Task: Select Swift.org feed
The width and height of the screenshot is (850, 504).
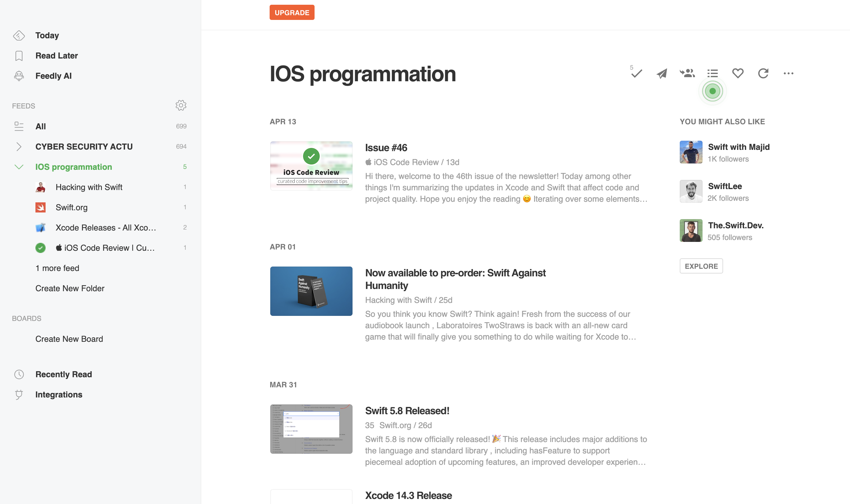Action: (x=72, y=207)
